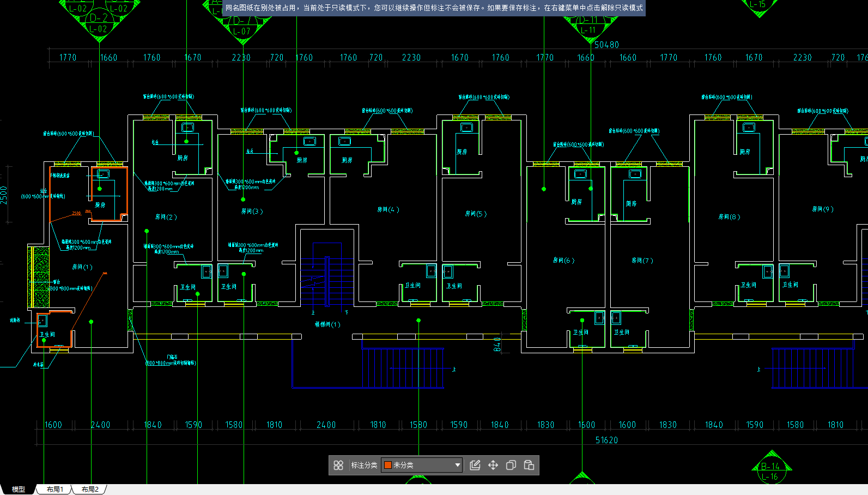Click the 51620 total dimension text

[606, 440]
